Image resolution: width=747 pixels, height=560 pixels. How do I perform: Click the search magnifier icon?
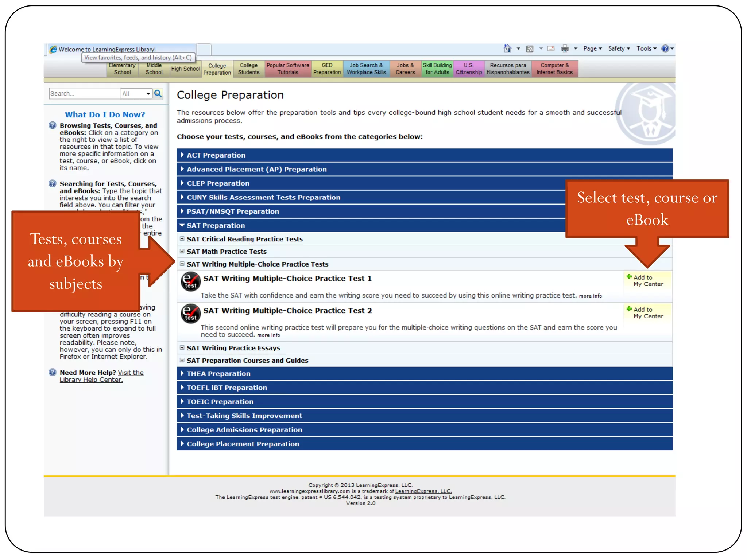(158, 93)
